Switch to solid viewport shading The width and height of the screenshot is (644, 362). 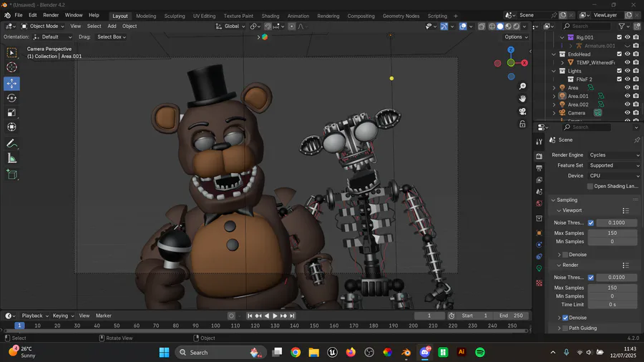[x=500, y=26]
